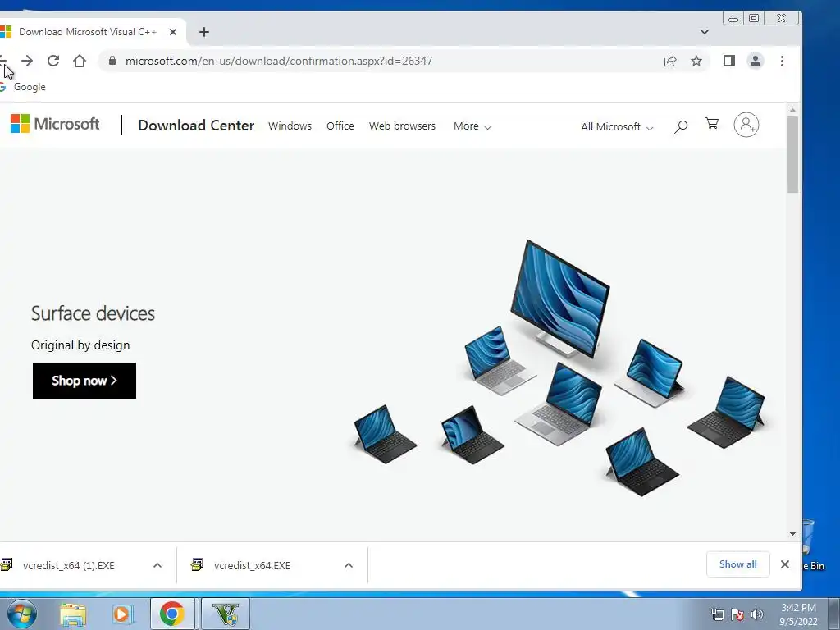Open the shopping cart icon

[x=712, y=124]
